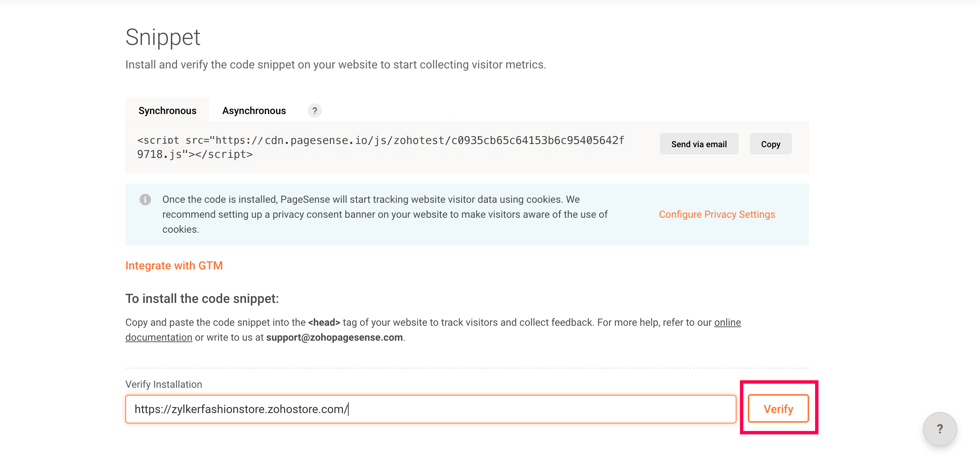Open the online documentation link
Image resolution: width=980 pixels, height=469 pixels.
pyautogui.click(x=727, y=323)
